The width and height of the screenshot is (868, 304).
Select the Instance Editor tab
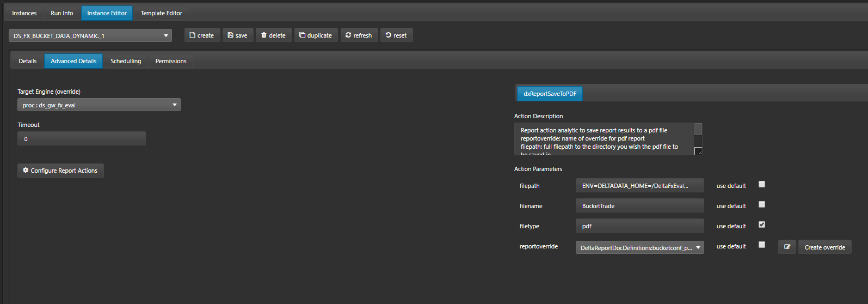tap(107, 13)
